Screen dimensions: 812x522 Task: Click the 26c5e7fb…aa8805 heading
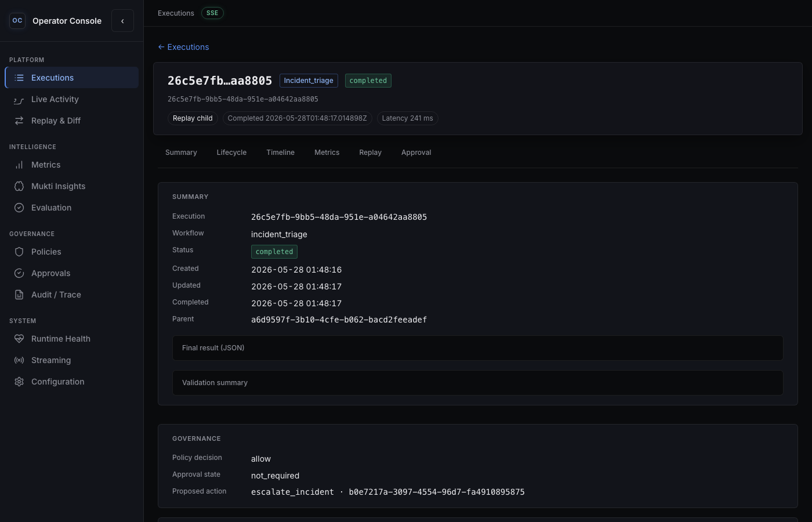tap(220, 81)
